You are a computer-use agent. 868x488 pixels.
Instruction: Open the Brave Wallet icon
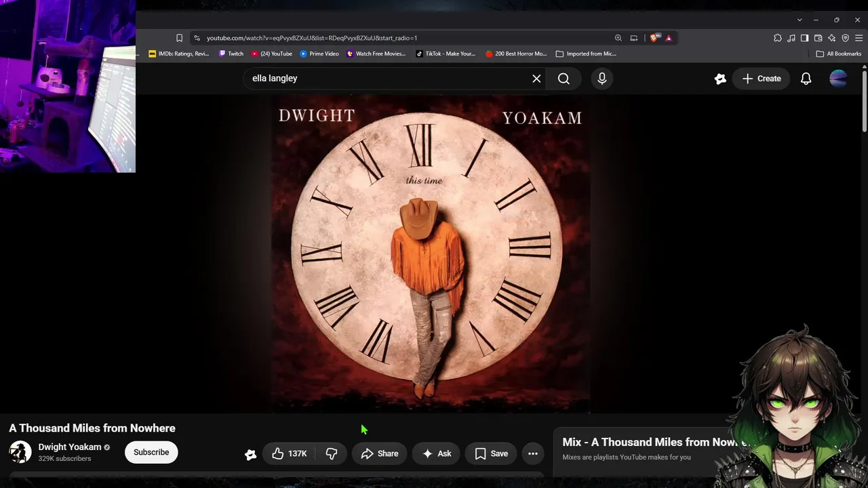pos(818,38)
